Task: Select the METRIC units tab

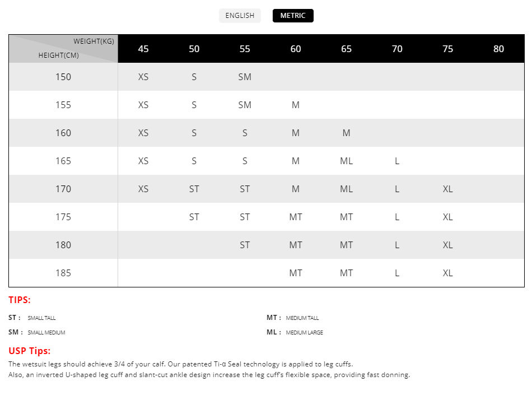Action: 293,16
